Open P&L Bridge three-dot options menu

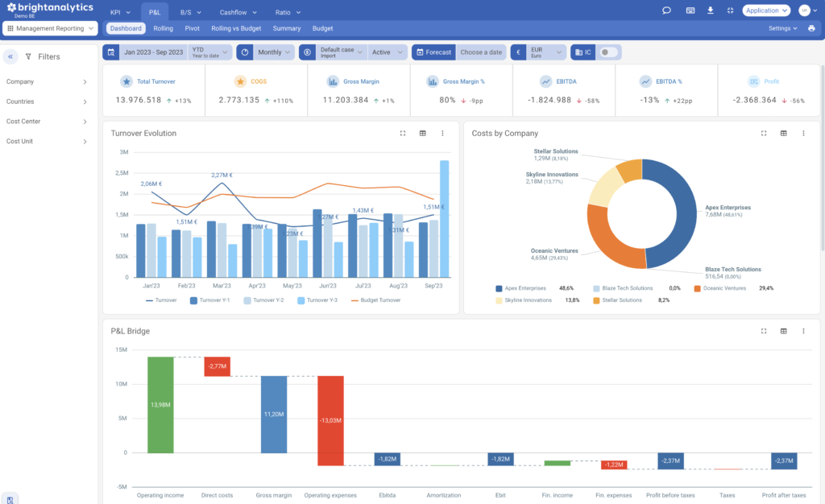[803, 331]
